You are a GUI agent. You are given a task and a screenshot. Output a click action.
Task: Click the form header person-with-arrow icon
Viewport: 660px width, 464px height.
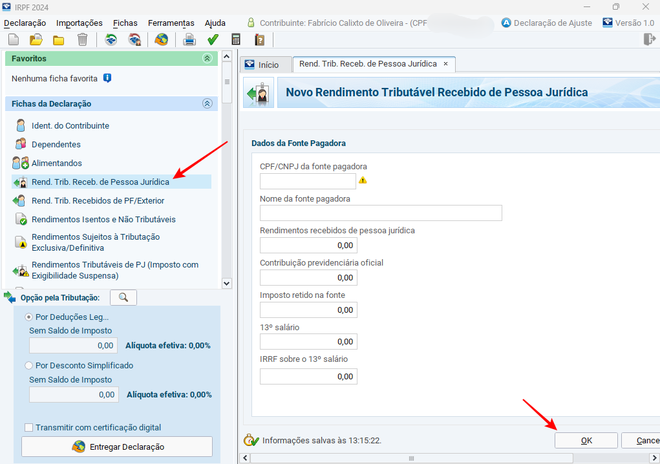point(258,92)
